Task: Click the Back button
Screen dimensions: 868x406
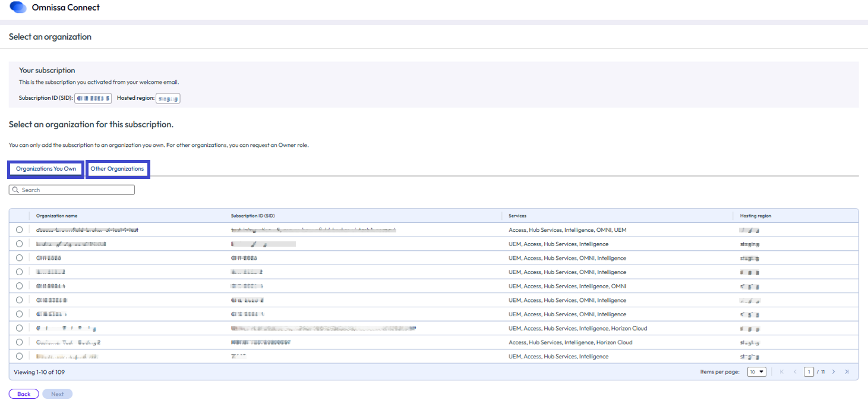Action: (x=24, y=394)
